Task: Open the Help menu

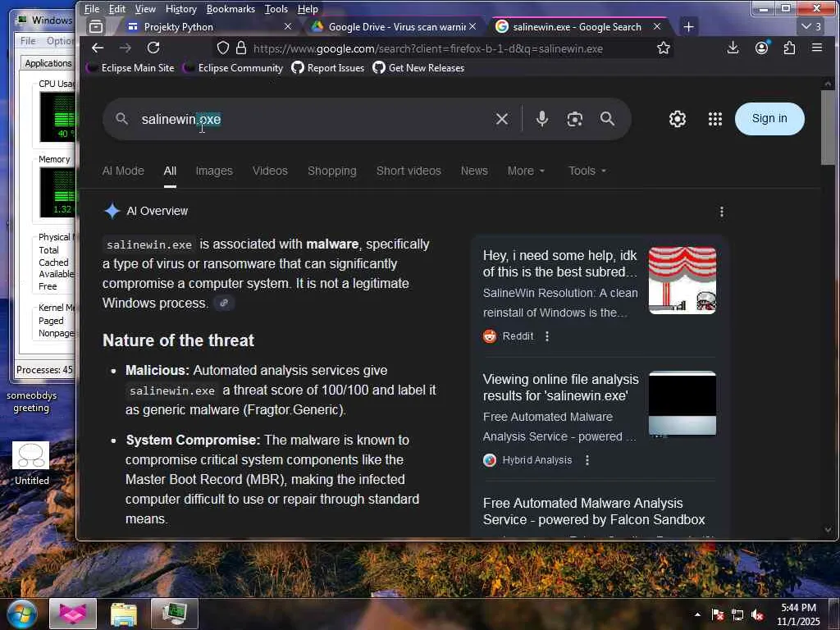Action: 308,8
